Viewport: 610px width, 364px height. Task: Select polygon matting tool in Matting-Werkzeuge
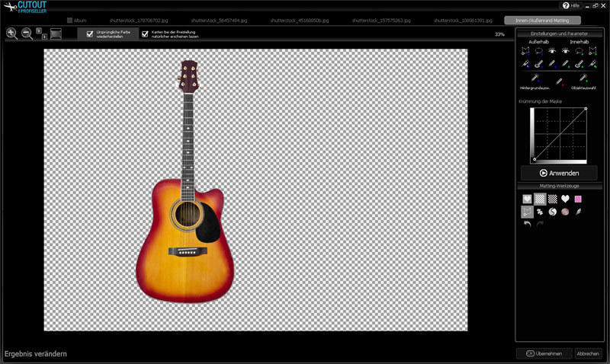[527, 212]
